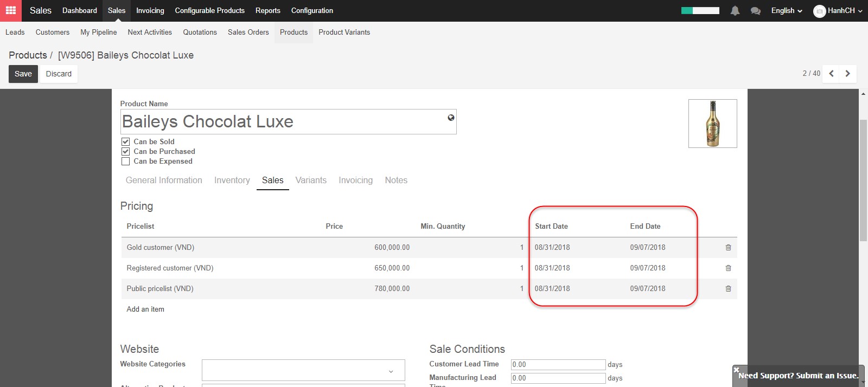Click the Public pricelist (VND) cell

tap(160, 289)
